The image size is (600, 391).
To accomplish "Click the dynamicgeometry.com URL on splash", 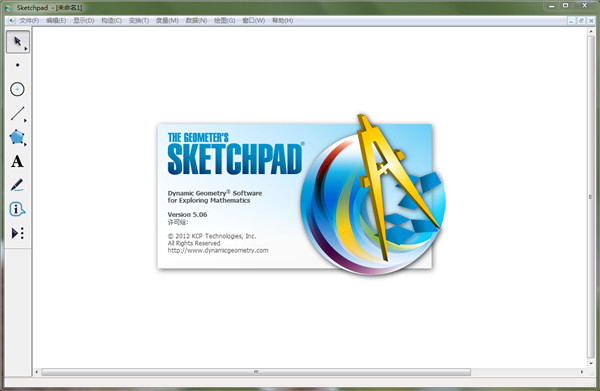I will pyautogui.click(x=218, y=251).
